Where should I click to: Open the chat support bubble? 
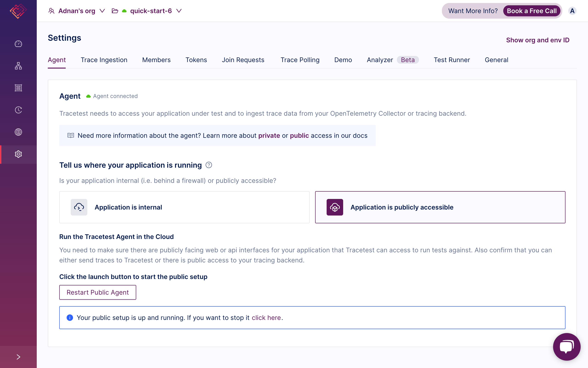coord(567,347)
